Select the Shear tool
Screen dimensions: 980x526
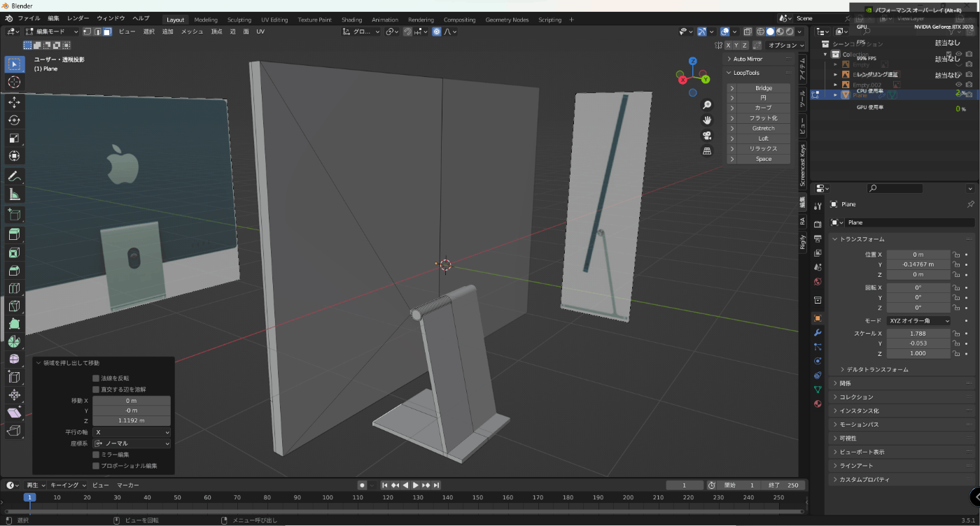click(x=14, y=413)
